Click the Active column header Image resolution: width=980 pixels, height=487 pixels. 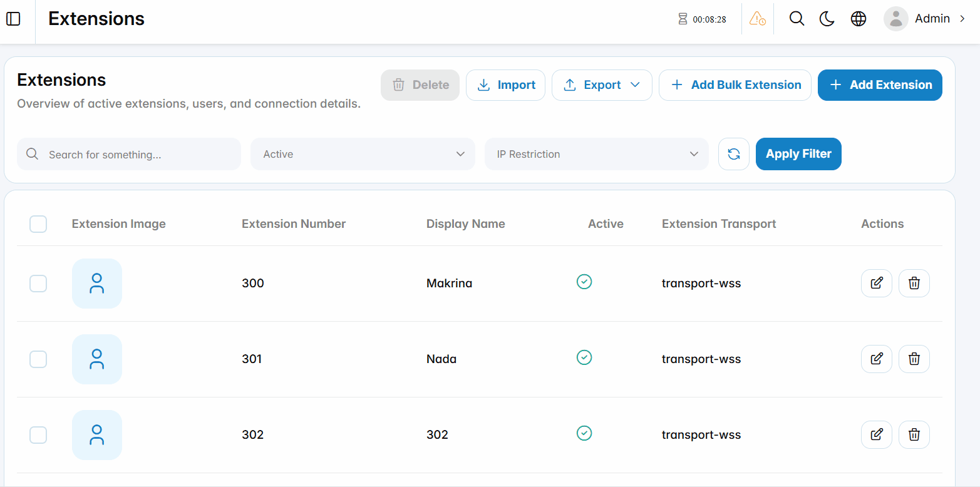[x=606, y=224]
